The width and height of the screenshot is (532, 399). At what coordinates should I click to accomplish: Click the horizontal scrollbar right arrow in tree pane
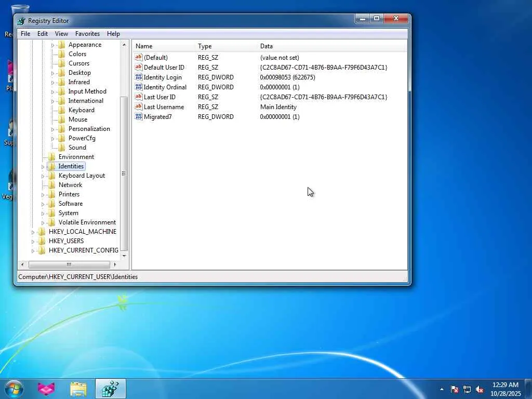[115, 264]
